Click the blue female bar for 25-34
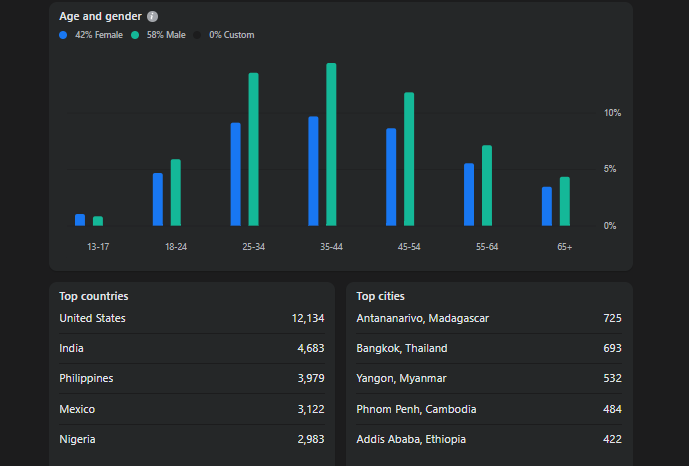The height and width of the screenshot is (466, 689). tap(236, 174)
